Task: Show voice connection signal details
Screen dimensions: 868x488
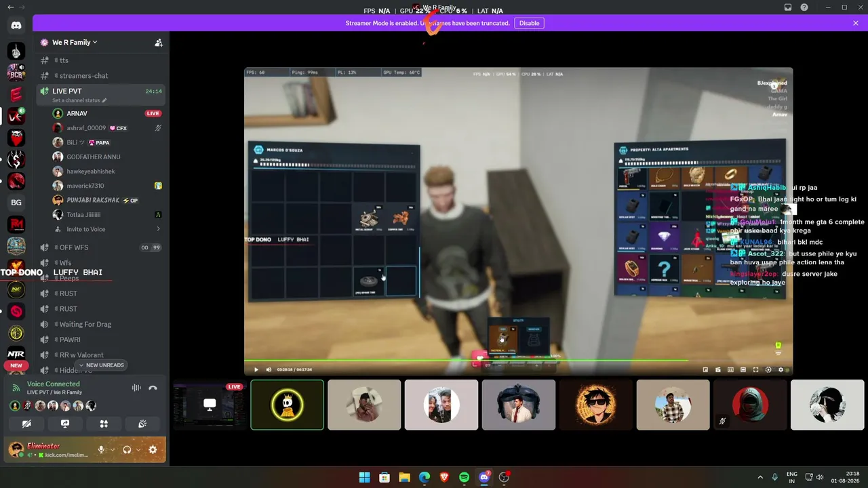Action: (16, 388)
